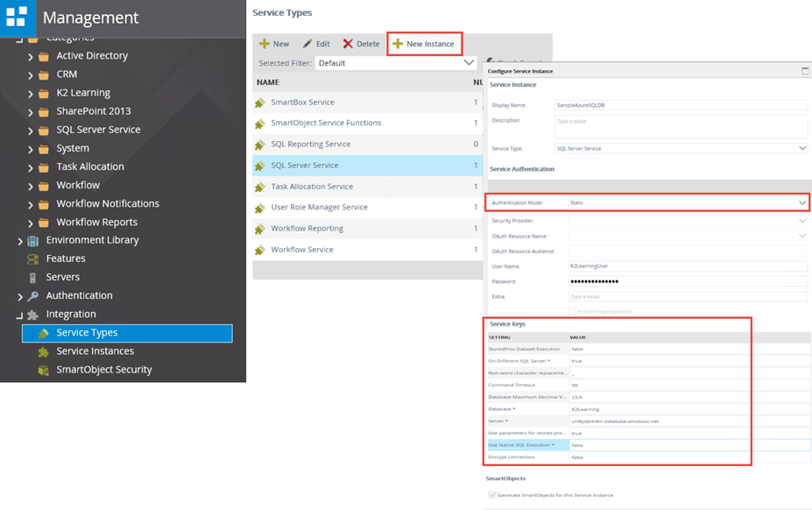Expand the CRM category
Screen dimensions: 812x510
tap(30, 75)
